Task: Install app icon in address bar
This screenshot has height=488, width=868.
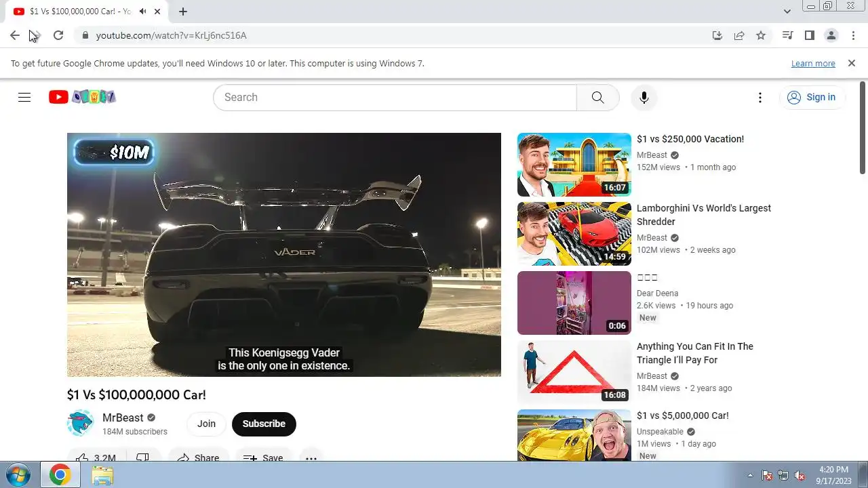Action: tap(717, 35)
